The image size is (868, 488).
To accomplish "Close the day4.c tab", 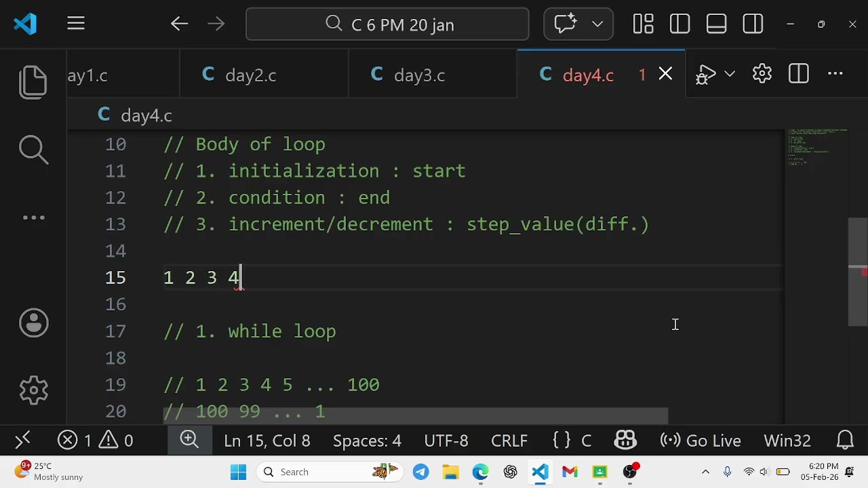I will click(665, 74).
